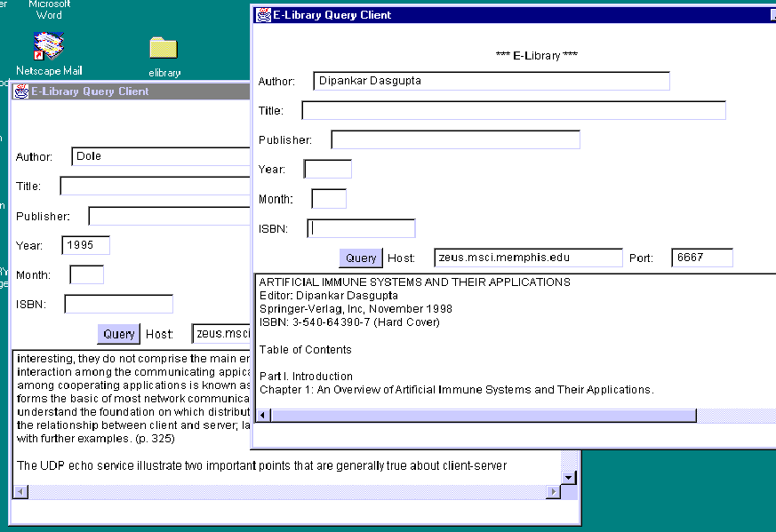Click the Title field in the front window
Image resolution: width=776 pixels, height=532 pixels.
click(x=514, y=110)
